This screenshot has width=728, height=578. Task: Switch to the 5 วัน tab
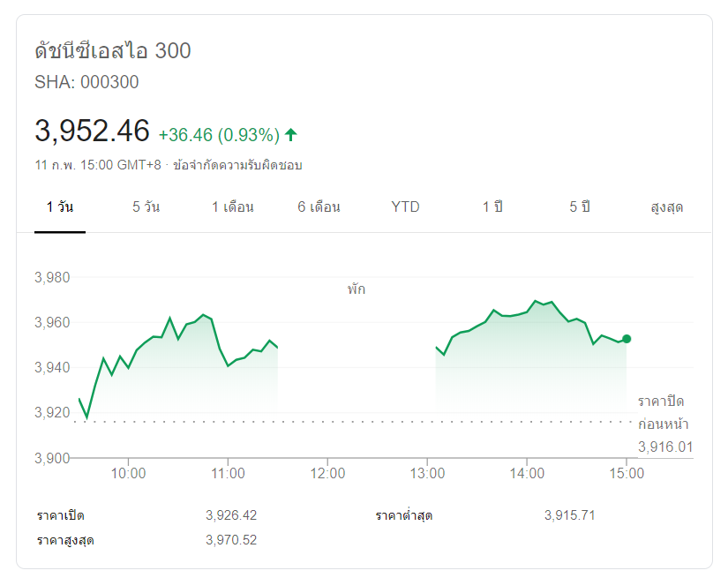click(146, 207)
